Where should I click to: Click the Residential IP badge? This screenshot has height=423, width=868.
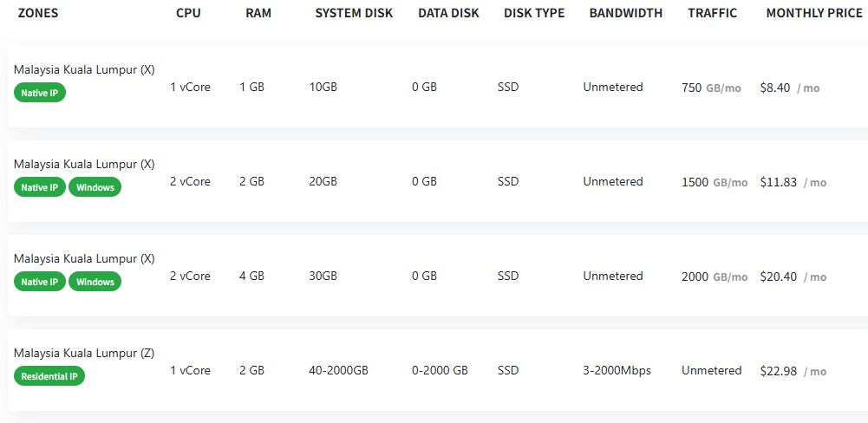pos(49,376)
